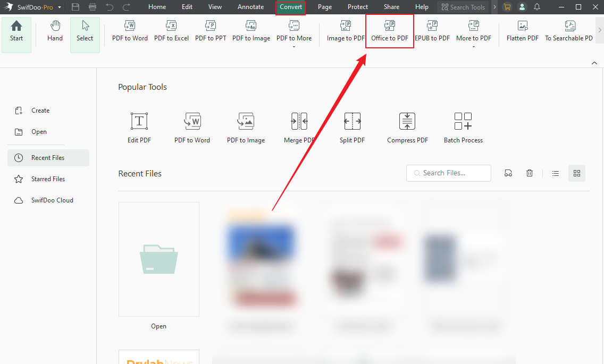The width and height of the screenshot is (604, 364).
Task: Open Edit PDF from Popular Tools
Action: pyautogui.click(x=139, y=126)
